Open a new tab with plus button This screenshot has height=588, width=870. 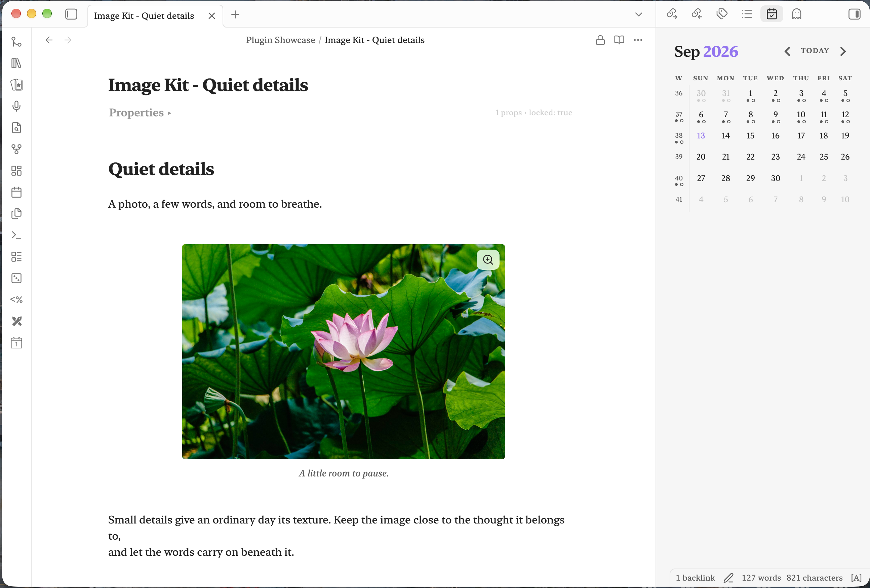(x=235, y=14)
